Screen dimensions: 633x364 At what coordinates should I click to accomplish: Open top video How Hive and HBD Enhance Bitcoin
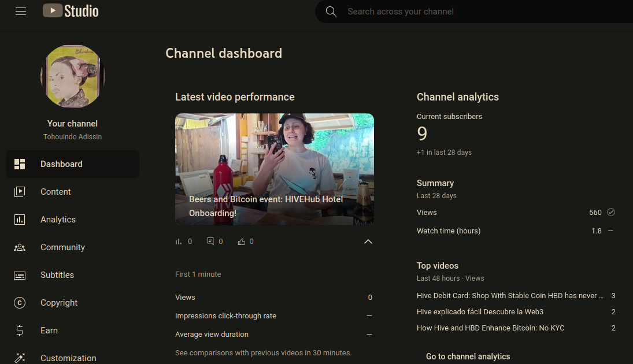coord(490,328)
